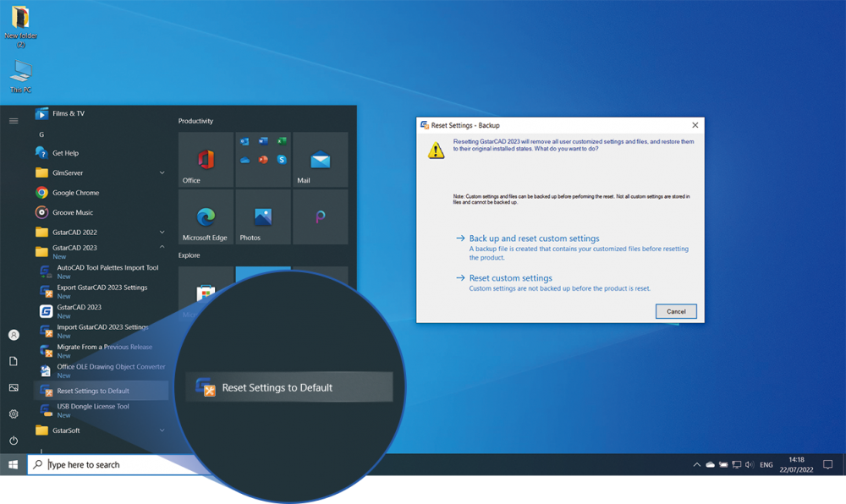
Task: Open the Pandora-style P tile
Action: 320,216
